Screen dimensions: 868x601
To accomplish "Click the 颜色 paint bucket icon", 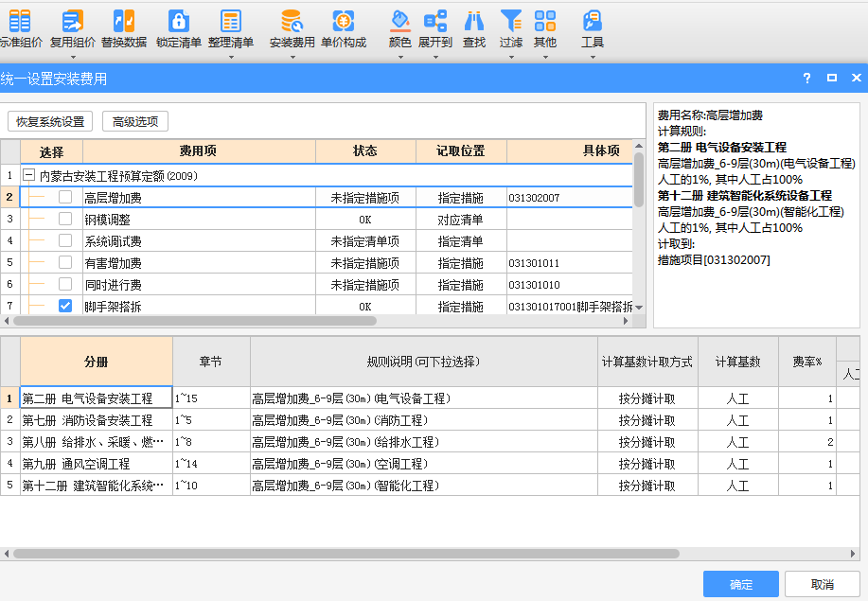I will coord(399,21).
